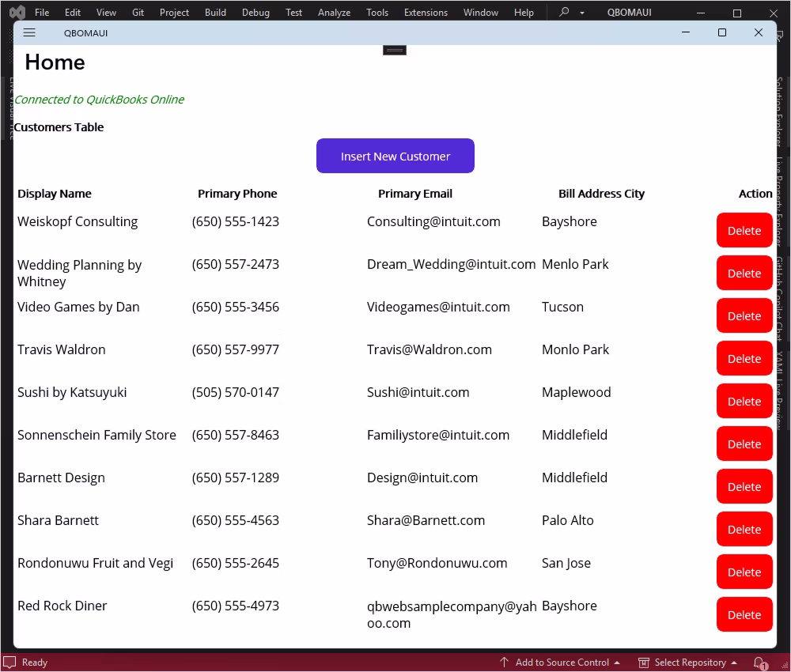This screenshot has height=672, width=791.
Task: Delete the Weiskopf Consulting customer
Action: click(x=744, y=230)
